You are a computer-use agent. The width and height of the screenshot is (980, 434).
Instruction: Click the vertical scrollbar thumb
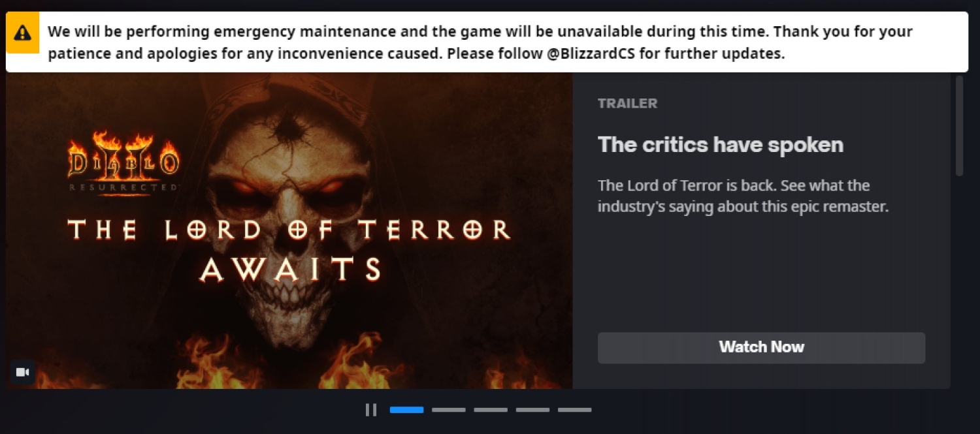point(959,125)
